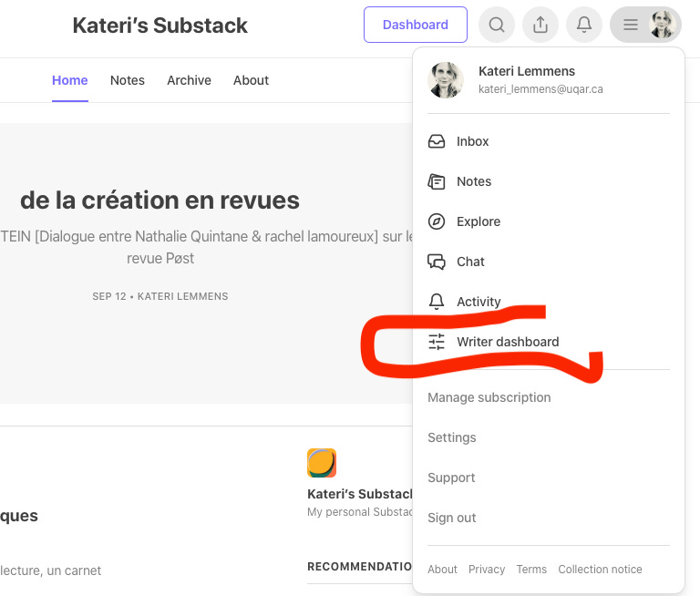Open Notes from the dropdown menu
The height and width of the screenshot is (596, 700).
[474, 181]
